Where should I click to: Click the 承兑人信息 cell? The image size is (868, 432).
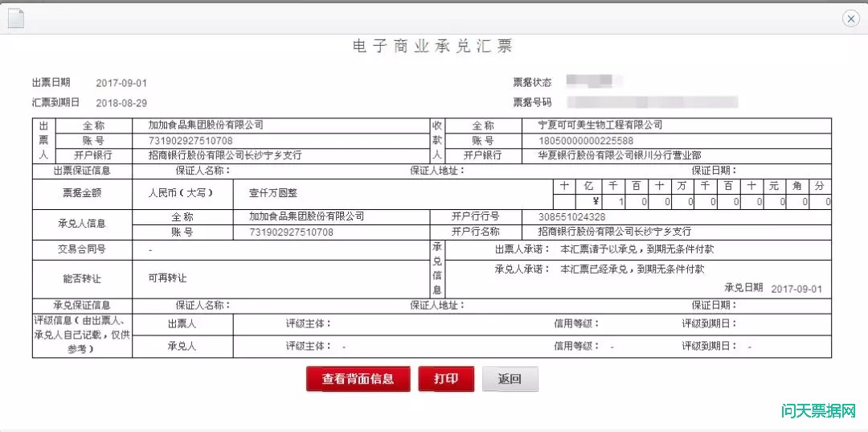82,224
